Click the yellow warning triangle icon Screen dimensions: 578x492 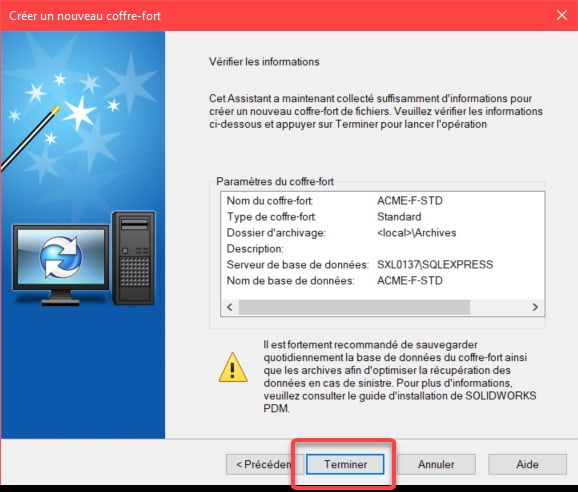pos(233,368)
